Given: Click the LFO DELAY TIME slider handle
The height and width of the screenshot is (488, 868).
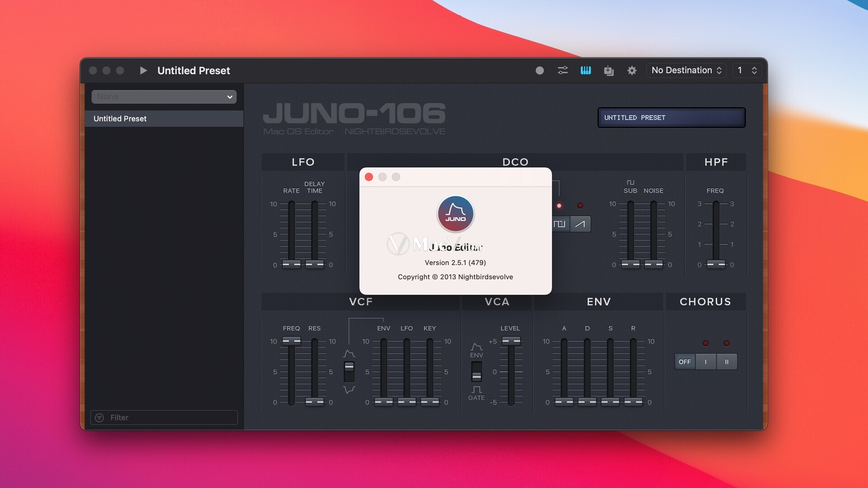Looking at the screenshot, I should tap(314, 264).
